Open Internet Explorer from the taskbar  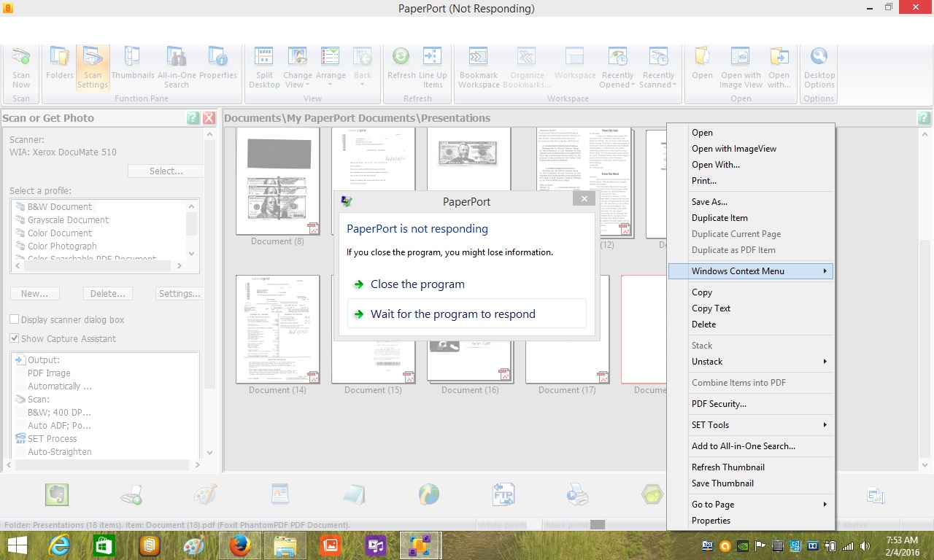59,545
